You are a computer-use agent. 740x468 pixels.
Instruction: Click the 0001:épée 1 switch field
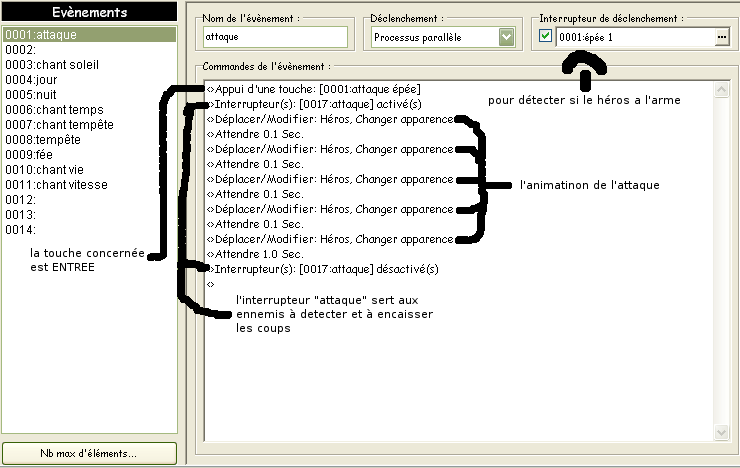tap(635, 37)
